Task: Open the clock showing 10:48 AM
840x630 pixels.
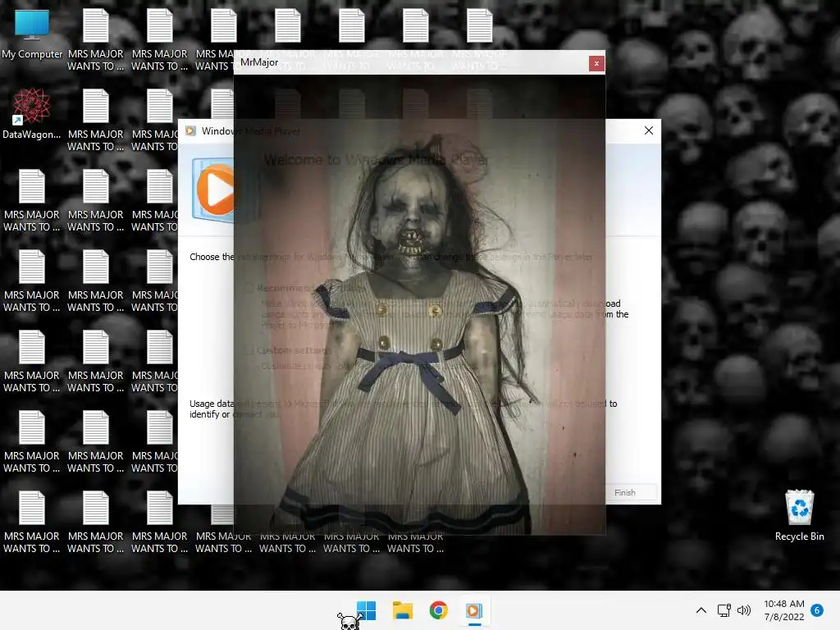Action: point(783,610)
